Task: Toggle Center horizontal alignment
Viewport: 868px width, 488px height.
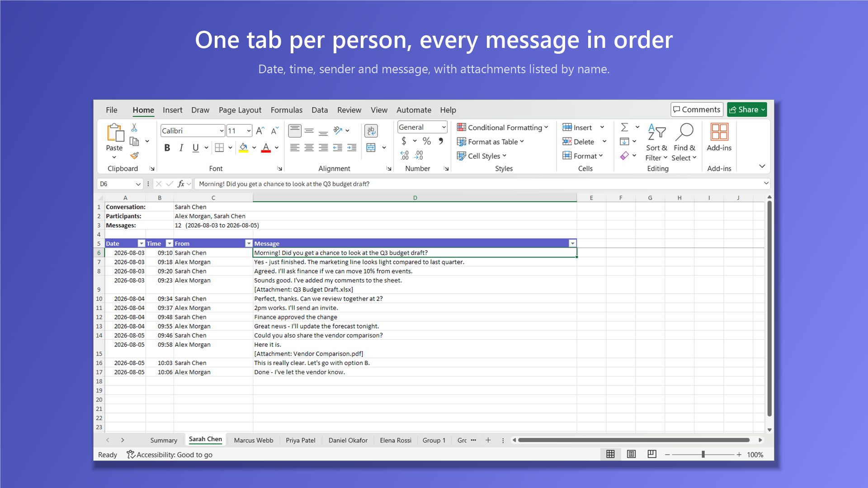Action: (x=309, y=148)
